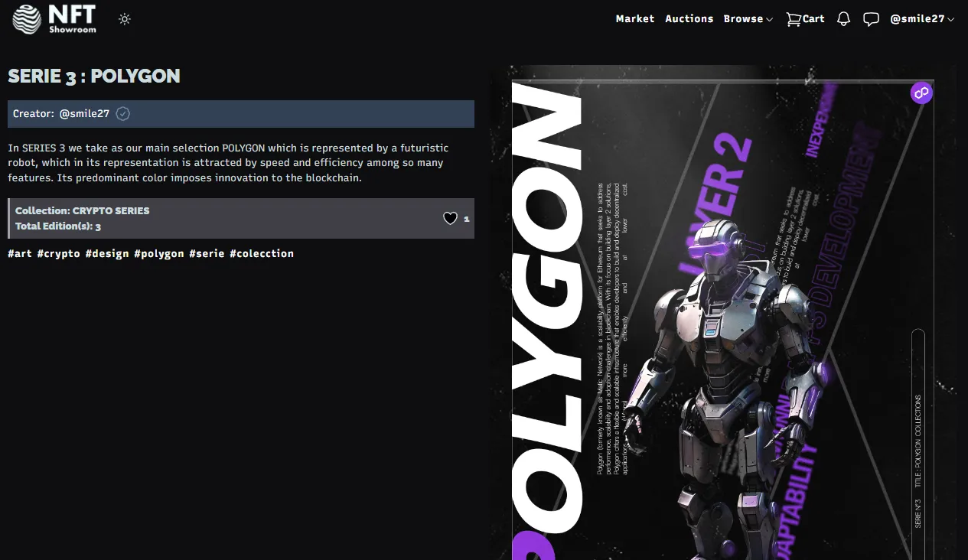The image size is (968, 560).
Task: Click the #polygon tag
Action: click(159, 253)
